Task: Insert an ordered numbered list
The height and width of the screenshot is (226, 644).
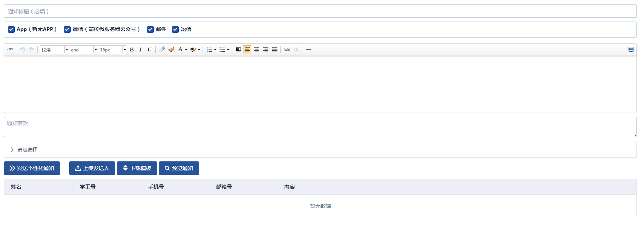Action: click(209, 50)
